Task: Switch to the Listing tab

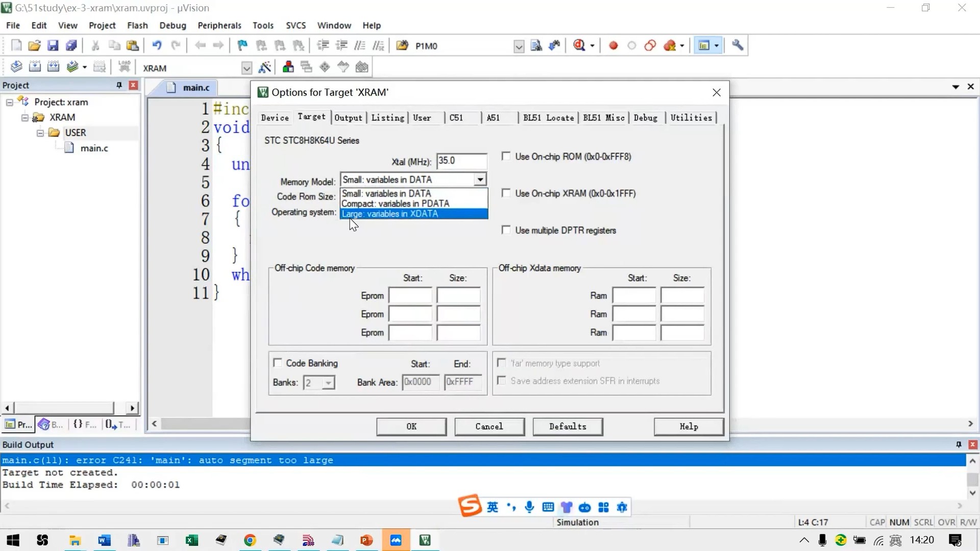Action: (x=387, y=118)
